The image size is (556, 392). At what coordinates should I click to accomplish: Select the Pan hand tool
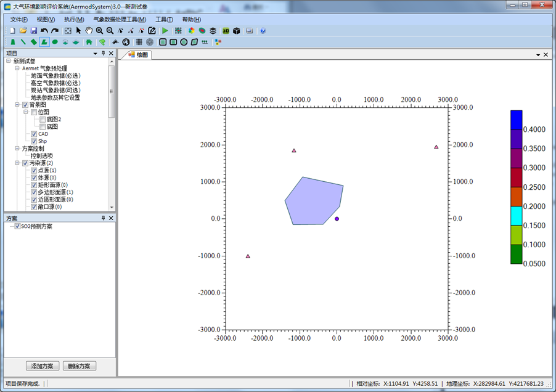[89, 30]
